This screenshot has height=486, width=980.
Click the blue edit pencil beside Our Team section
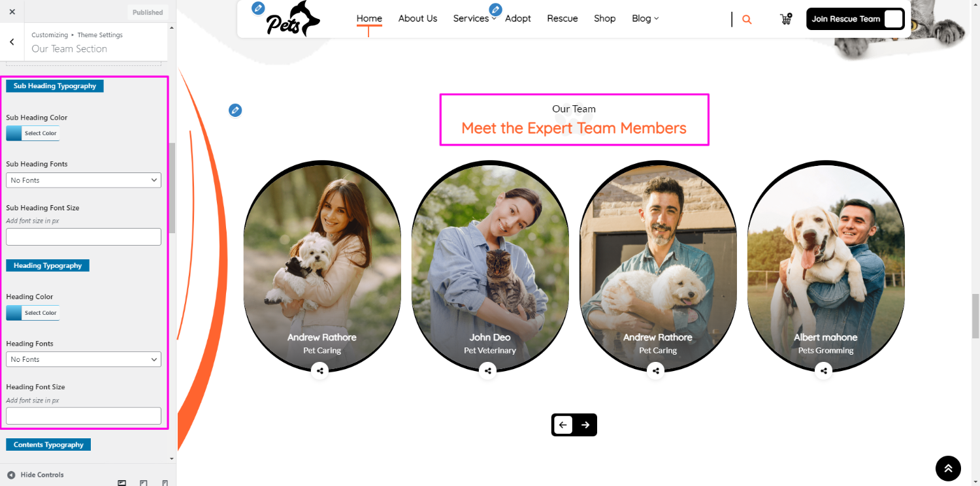pyautogui.click(x=235, y=110)
